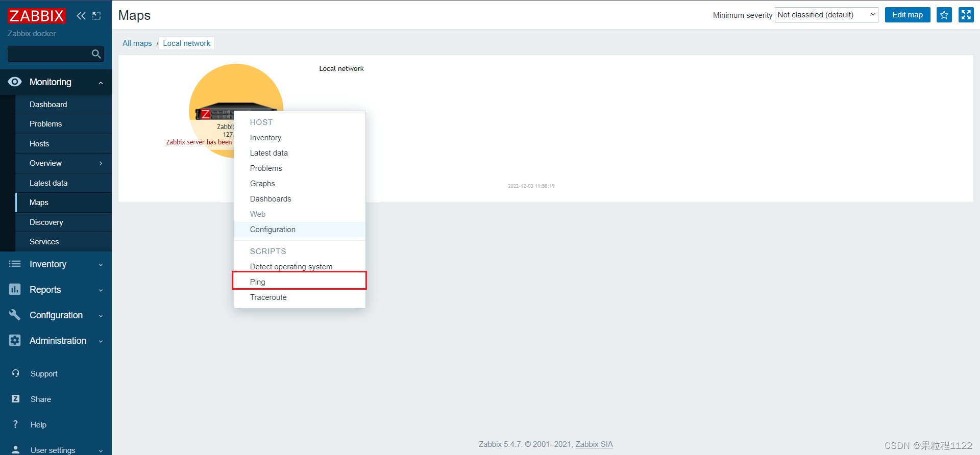Enter fullscreen kiosk mode icon
The height and width of the screenshot is (455, 980).
click(x=966, y=15)
